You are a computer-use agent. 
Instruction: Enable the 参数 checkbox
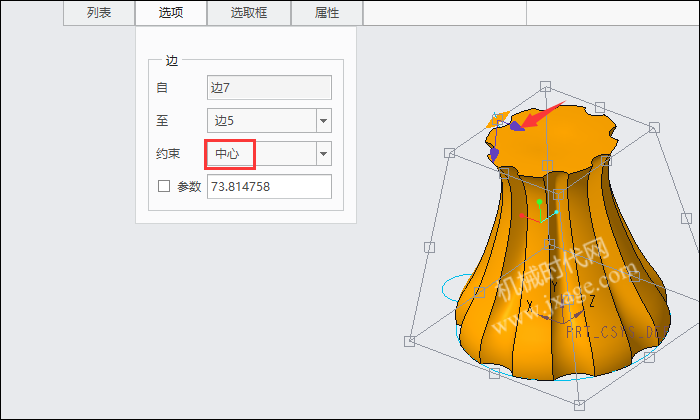[164, 186]
